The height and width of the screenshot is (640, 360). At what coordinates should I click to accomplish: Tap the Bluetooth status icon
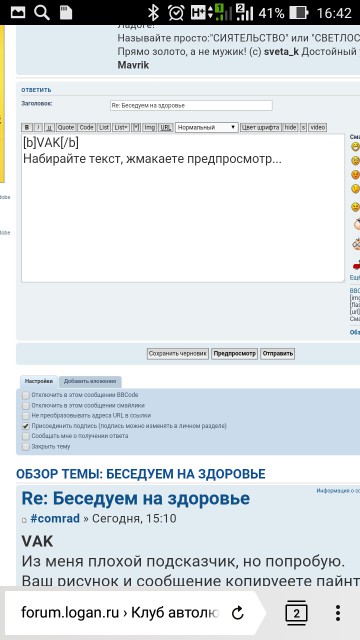point(153,13)
